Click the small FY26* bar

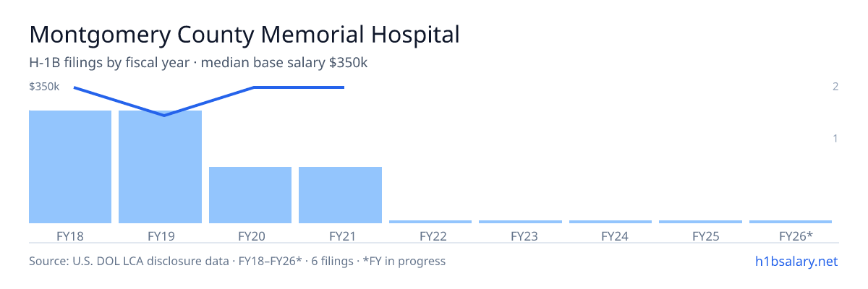click(791, 222)
